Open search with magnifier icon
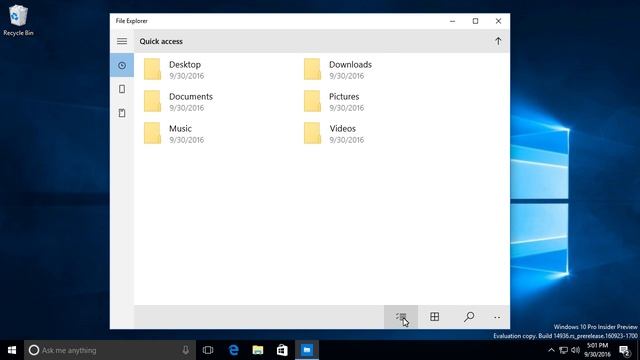Image resolution: width=640 pixels, height=360 pixels. coord(469,317)
